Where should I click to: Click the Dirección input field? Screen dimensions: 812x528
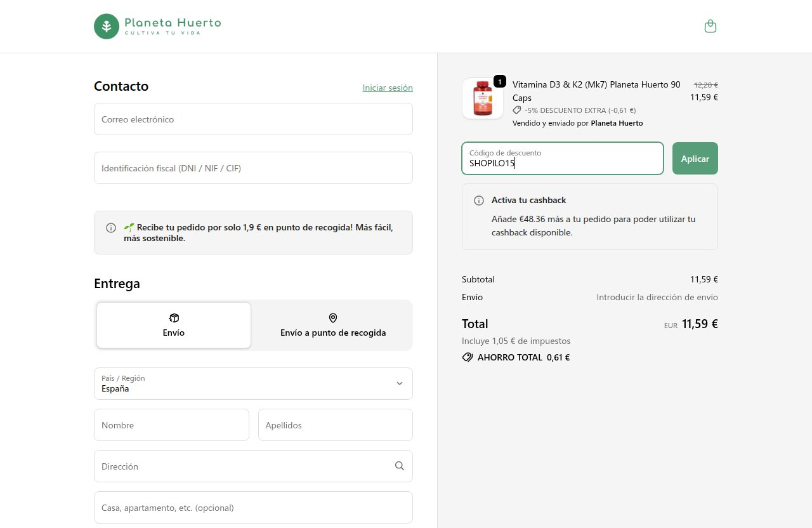click(x=253, y=466)
